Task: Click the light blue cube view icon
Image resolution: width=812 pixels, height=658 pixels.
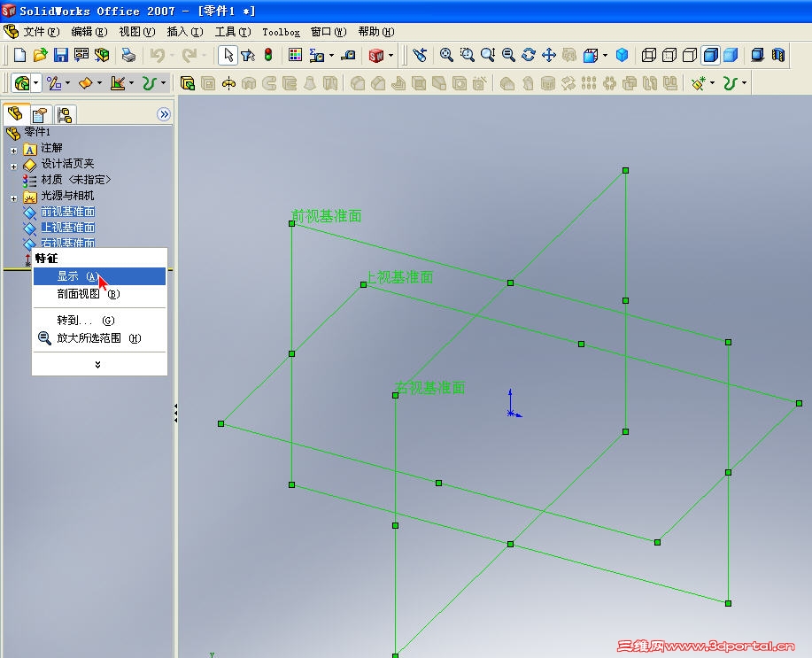Action: (622, 55)
